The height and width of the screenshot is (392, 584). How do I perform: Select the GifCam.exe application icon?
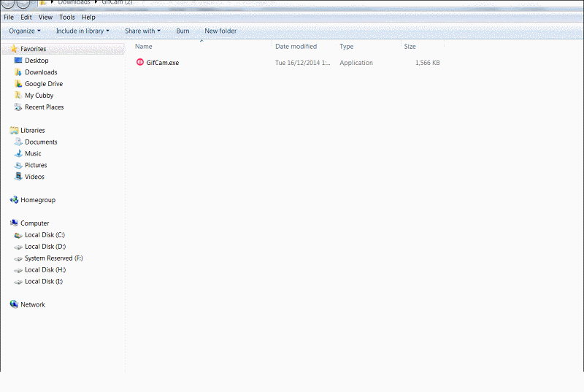tap(140, 62)
